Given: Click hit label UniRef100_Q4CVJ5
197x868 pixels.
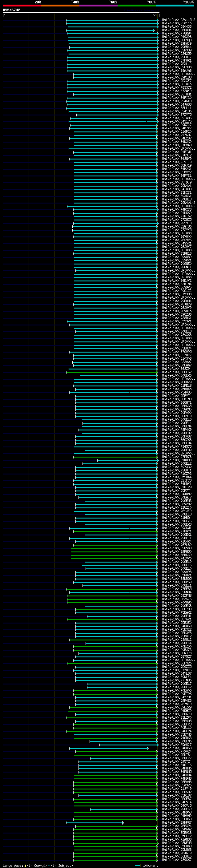Looking at the screenshot, I should 177,806.
